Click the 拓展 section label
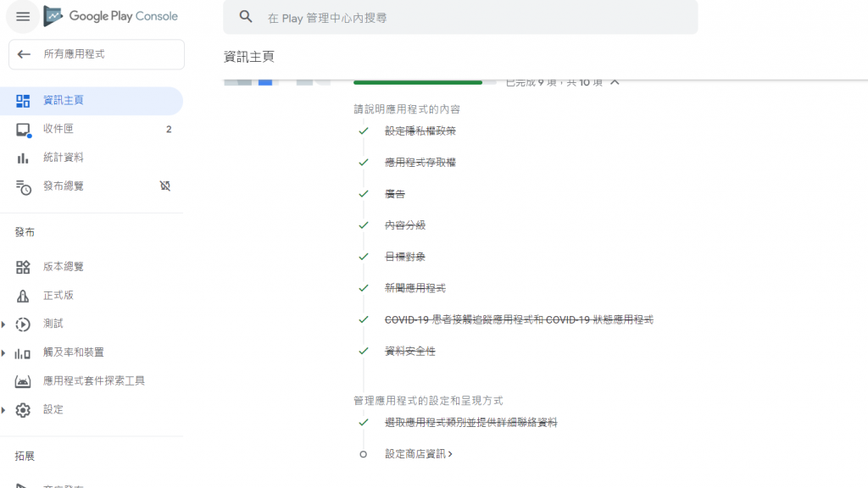868x488 pixels. (x=25, y=456)
